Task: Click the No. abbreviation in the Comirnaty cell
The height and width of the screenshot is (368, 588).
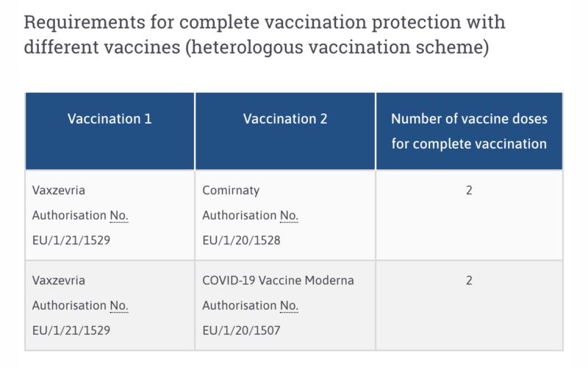Action: [x=289, y=216]
